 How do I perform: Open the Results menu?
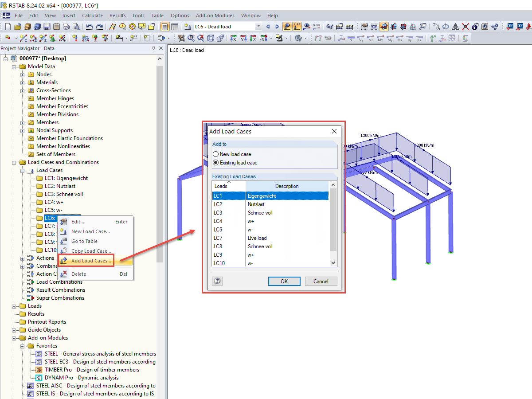tap(117, 16)
